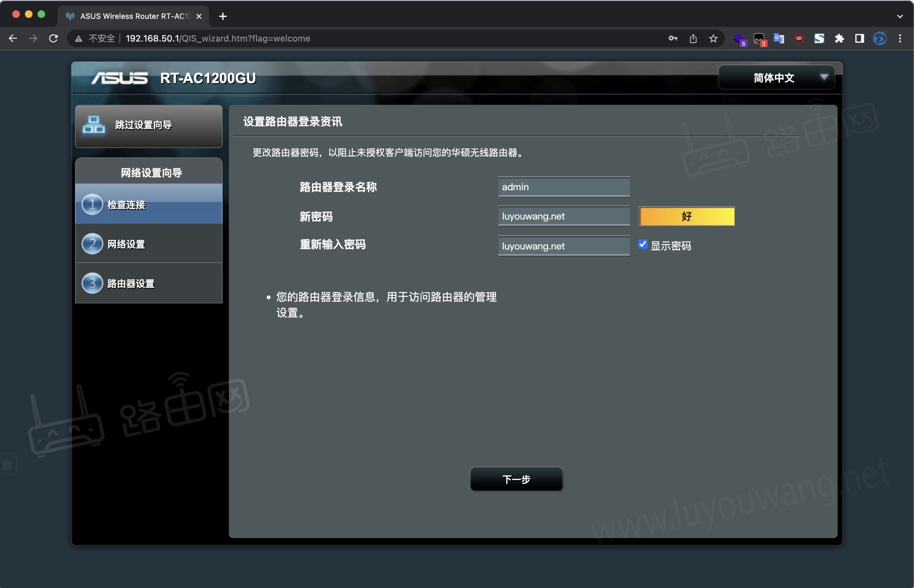Toggle the browser side panel icon
Screen dimensions: 914x588
coord(859,39)
